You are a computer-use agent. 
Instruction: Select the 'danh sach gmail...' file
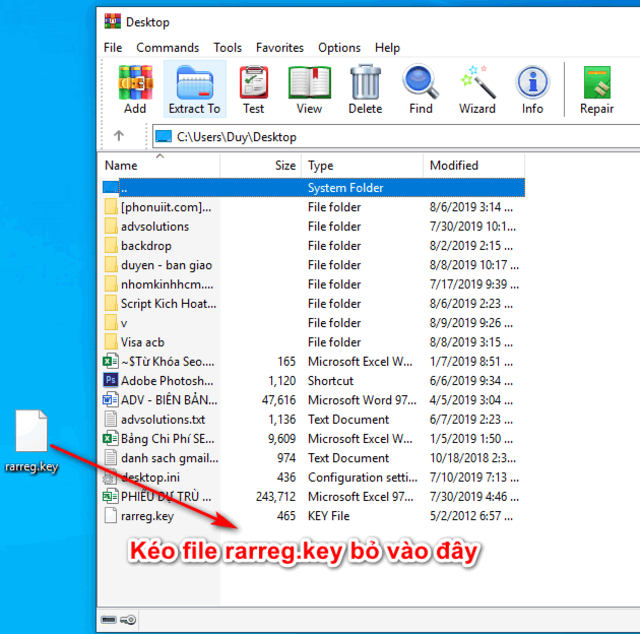click(x=170, y=458)
